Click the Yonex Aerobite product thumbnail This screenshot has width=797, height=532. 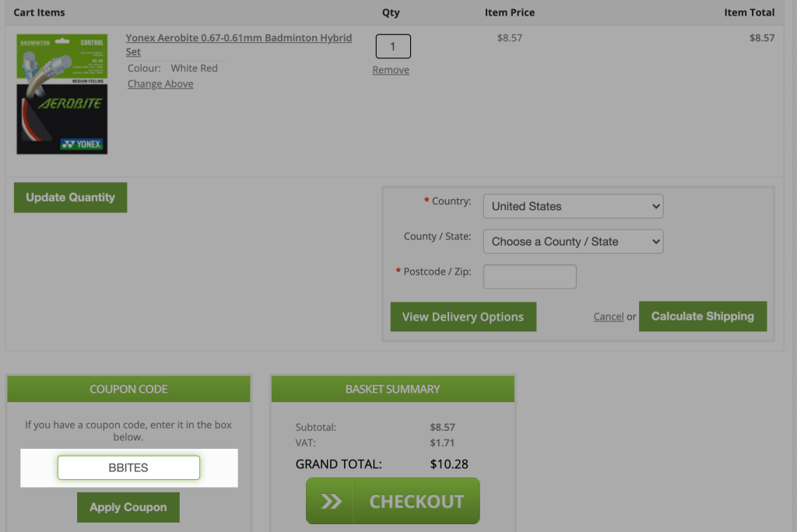point(61,93)
